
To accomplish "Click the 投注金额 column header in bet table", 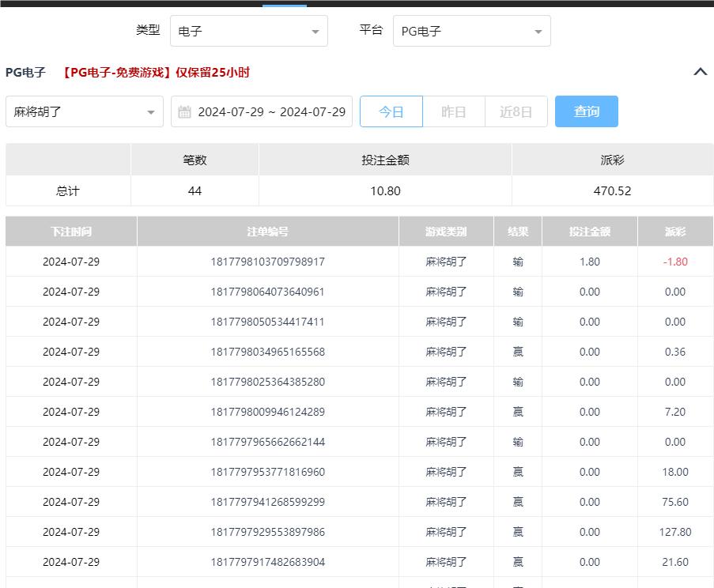I will click(x=589, y=232).
